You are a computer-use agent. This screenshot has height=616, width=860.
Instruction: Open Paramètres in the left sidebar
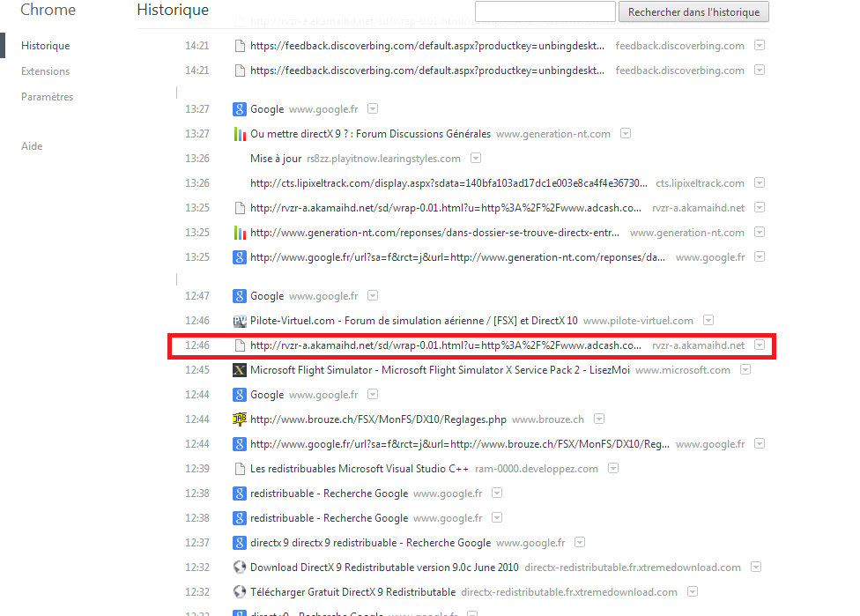coord(48,97)
